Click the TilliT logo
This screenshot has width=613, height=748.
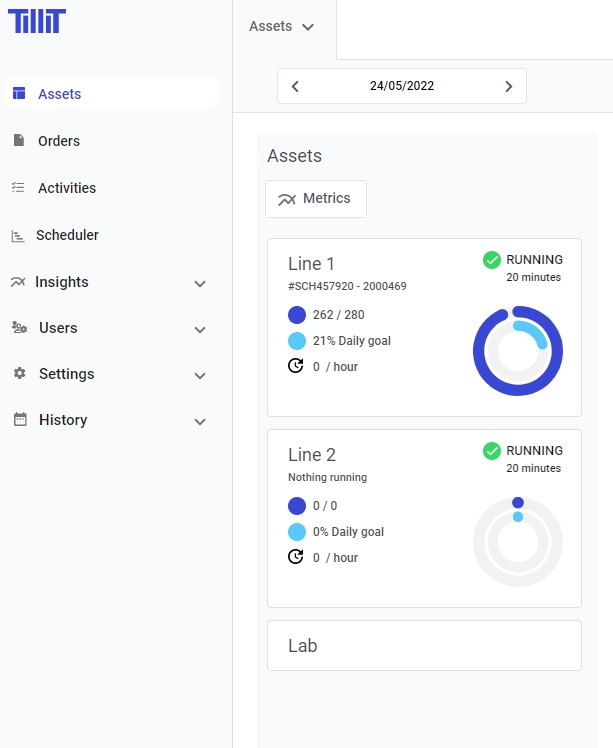tap(35, 21)
